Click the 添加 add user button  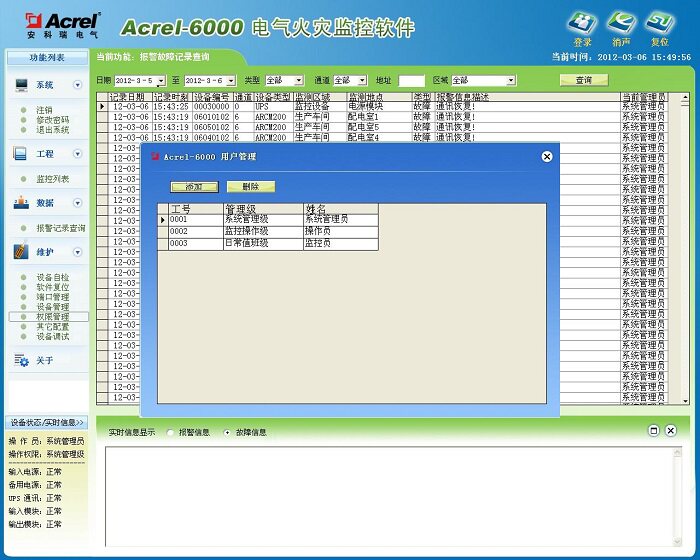coord(194,187)
